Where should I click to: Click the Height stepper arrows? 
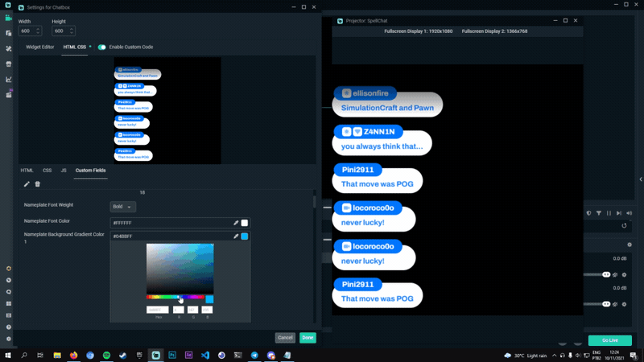tap(72, 31)
